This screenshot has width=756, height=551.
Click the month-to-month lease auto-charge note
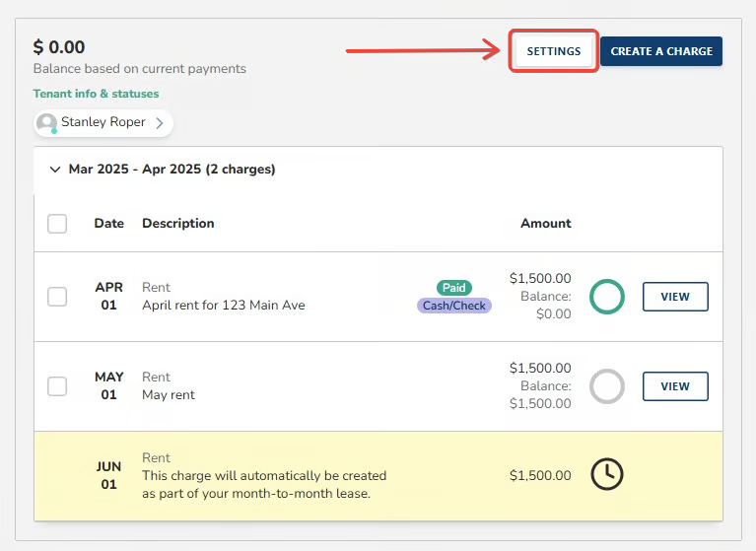[264, 485]
